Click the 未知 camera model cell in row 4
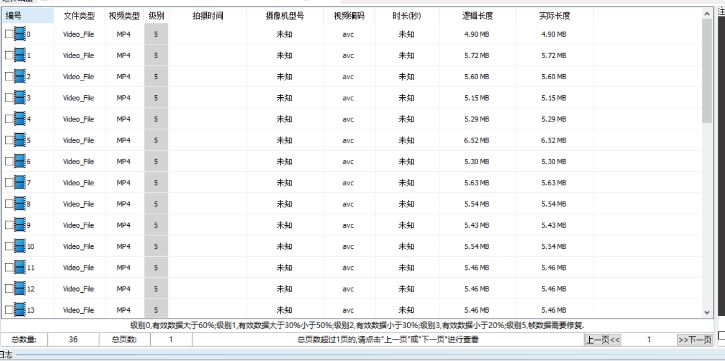Viewport: 725px width, 361px height. [284, 119]
